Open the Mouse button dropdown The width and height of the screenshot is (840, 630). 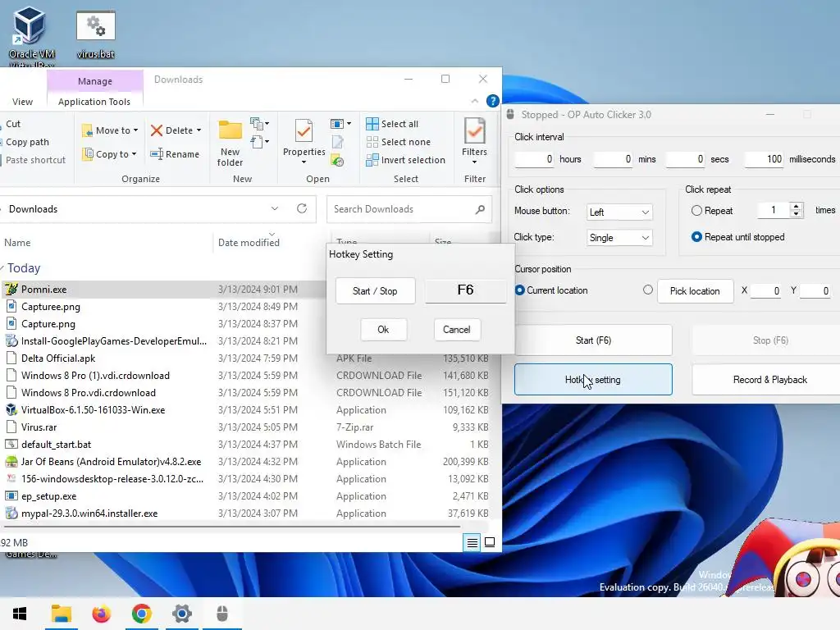point(619,212)
